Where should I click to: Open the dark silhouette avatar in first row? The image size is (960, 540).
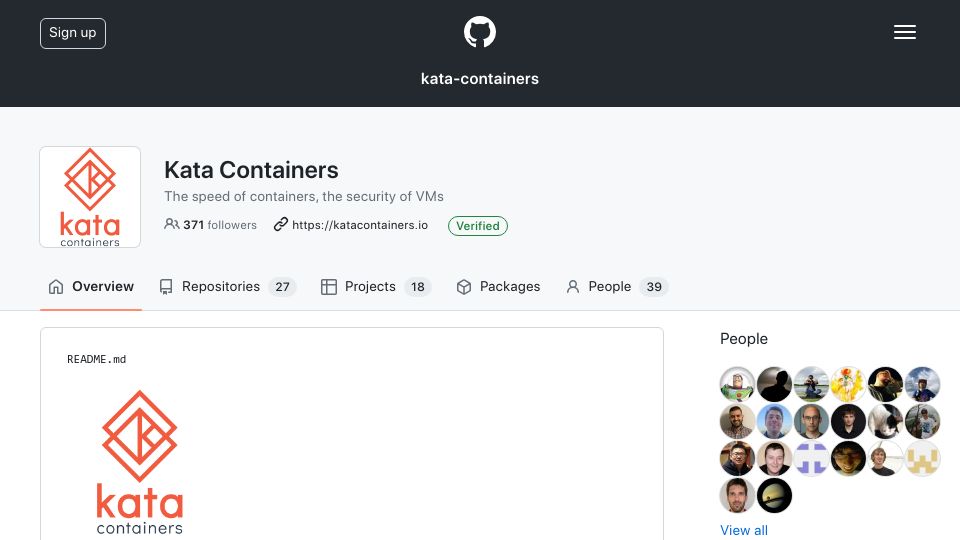[x=774, y=384]
